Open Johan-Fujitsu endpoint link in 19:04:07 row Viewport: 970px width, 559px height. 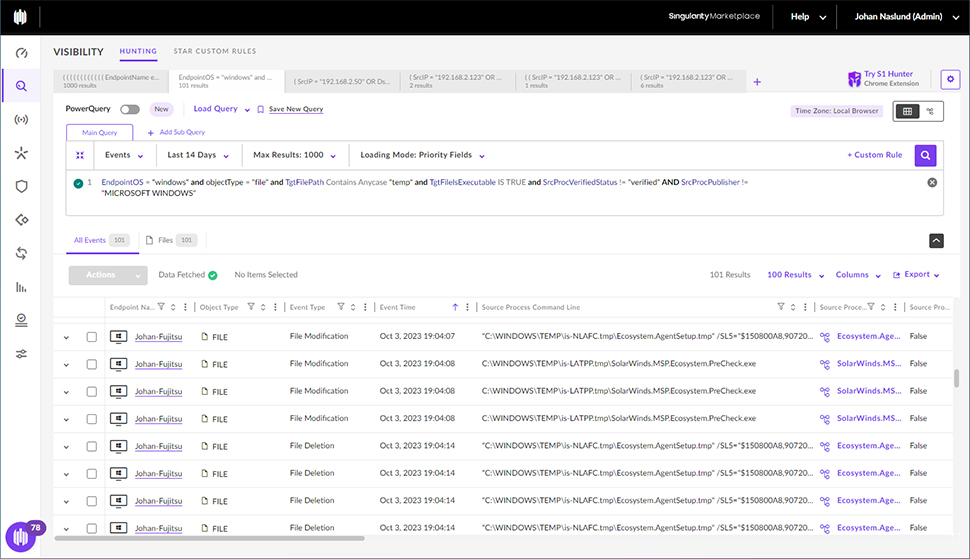[158, 337]
